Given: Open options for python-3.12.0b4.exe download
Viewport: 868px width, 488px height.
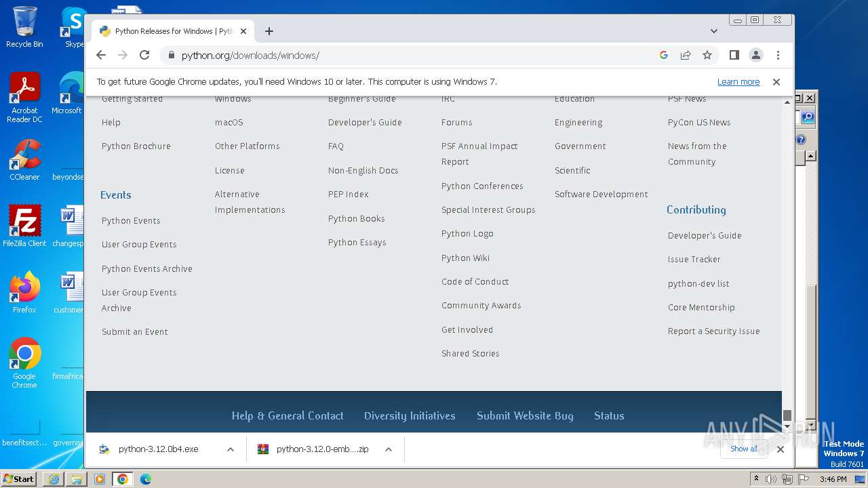Looking at the screenshot, I should [x=231, y=449].
